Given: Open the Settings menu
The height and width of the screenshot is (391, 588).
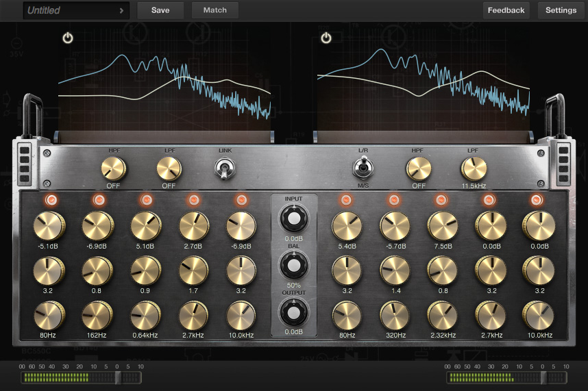Looking at the screenshot, I should pyautogui.click(x=561, y=10).
